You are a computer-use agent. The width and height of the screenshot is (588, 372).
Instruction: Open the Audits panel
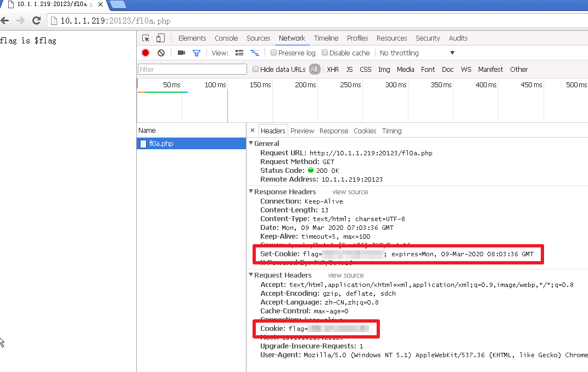click(458, 38)
